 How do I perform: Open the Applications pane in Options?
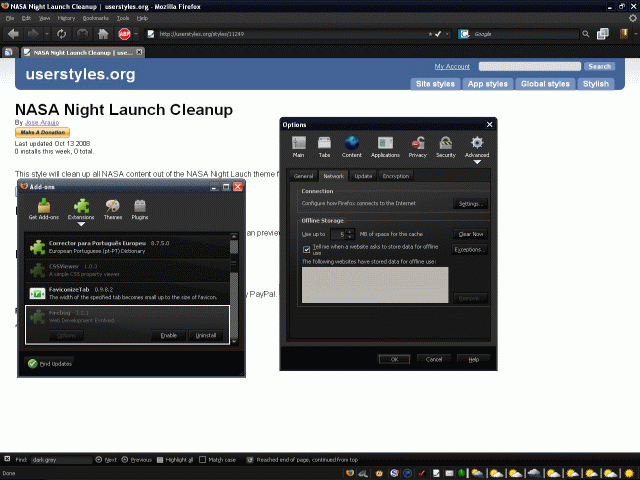click(385, 147)
